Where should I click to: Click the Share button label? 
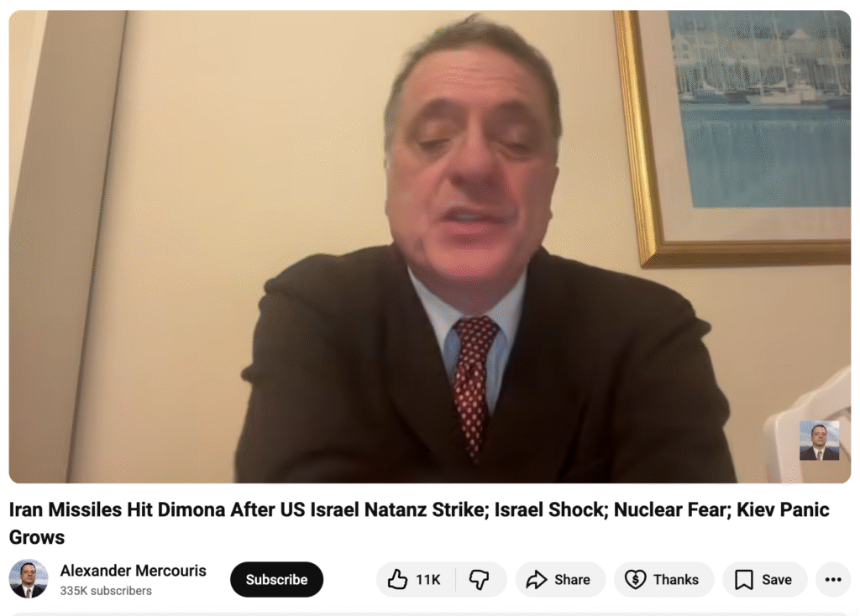pyautogui.click(x=572, y=580)
